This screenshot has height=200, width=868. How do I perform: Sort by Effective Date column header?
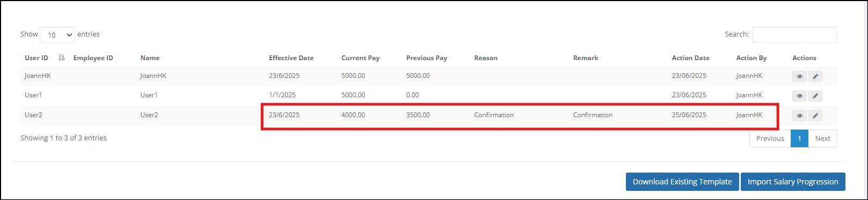click(291, 58)
